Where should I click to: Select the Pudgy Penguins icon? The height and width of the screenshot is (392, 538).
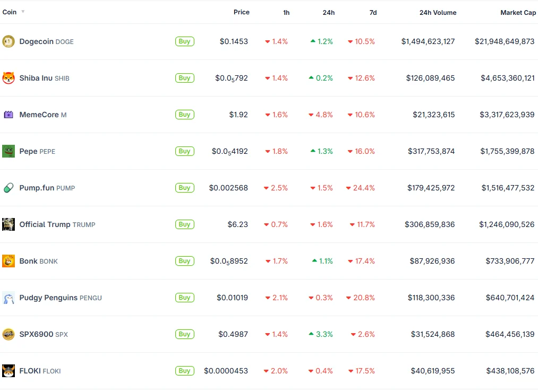[x=8, y=298]
